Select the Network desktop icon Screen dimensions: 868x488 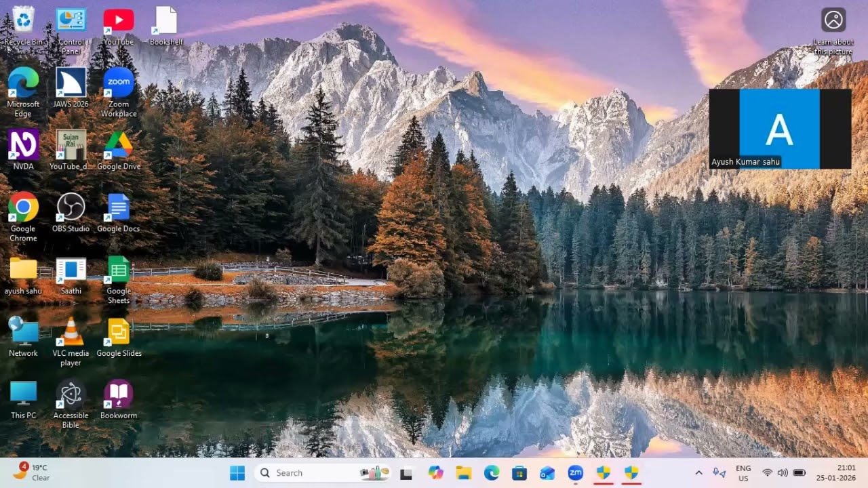tap(23, 337)
